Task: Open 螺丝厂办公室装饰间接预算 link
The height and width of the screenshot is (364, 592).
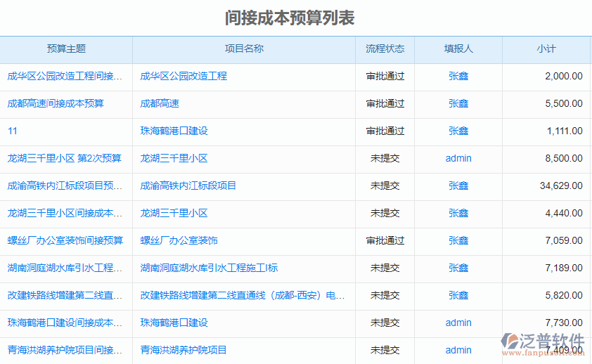Action: (65, 240)
